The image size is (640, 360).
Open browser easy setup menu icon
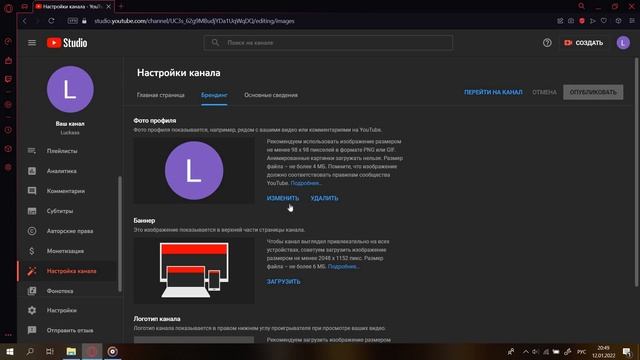[632, 21]
